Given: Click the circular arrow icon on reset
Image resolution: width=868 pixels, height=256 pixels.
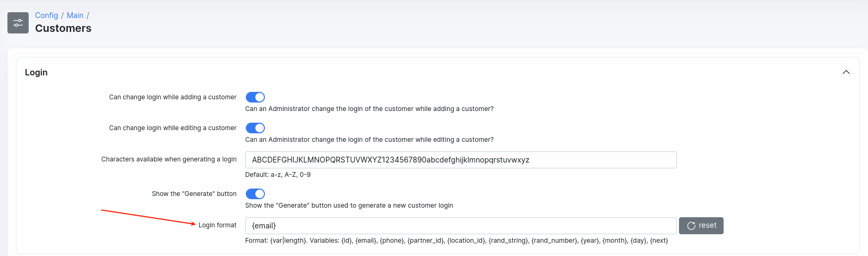Looking at the screenshot, I should tap(691, 226).
